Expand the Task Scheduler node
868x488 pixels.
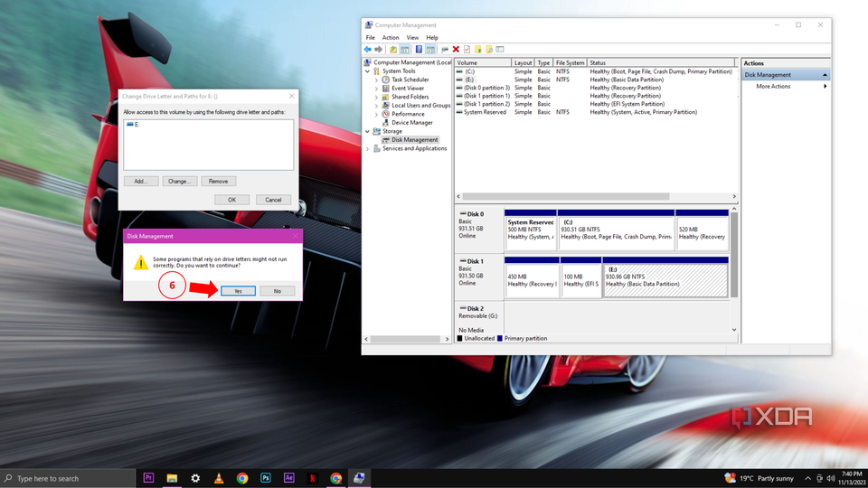click(376, 80)
